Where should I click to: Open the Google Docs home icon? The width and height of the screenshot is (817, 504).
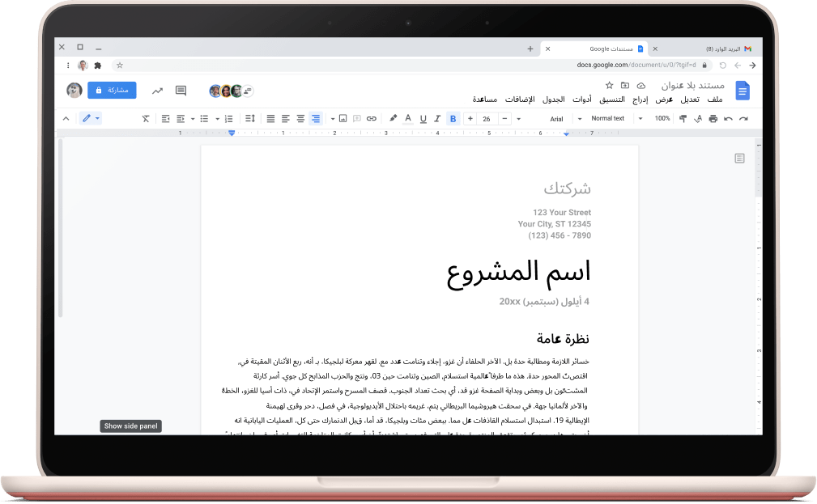point(743,91)
